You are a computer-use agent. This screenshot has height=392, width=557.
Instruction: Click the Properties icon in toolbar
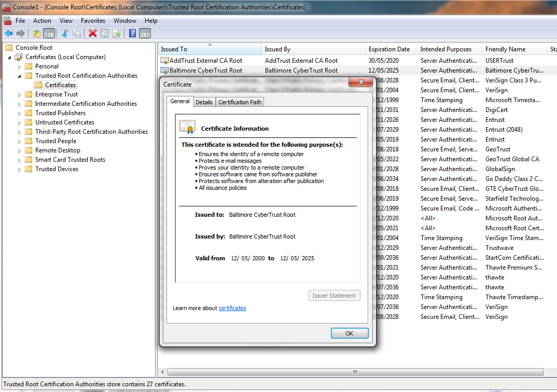pos(104,33)
